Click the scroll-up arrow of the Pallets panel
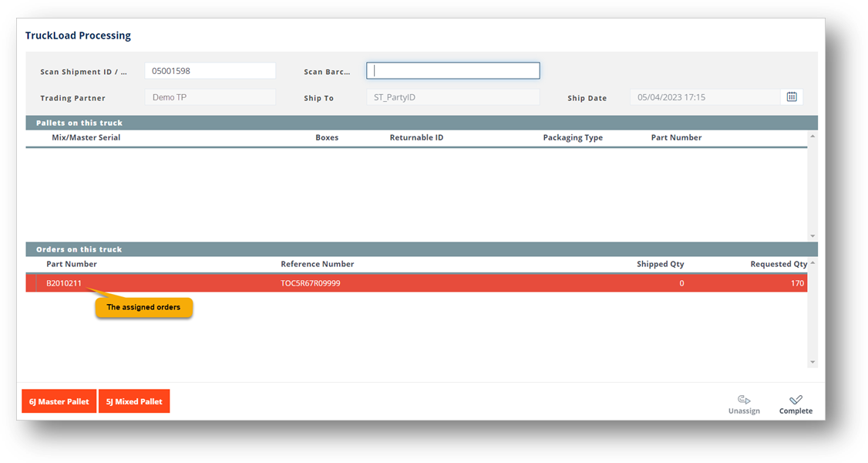This screenshot has width=868, height=463. (812, 134)
